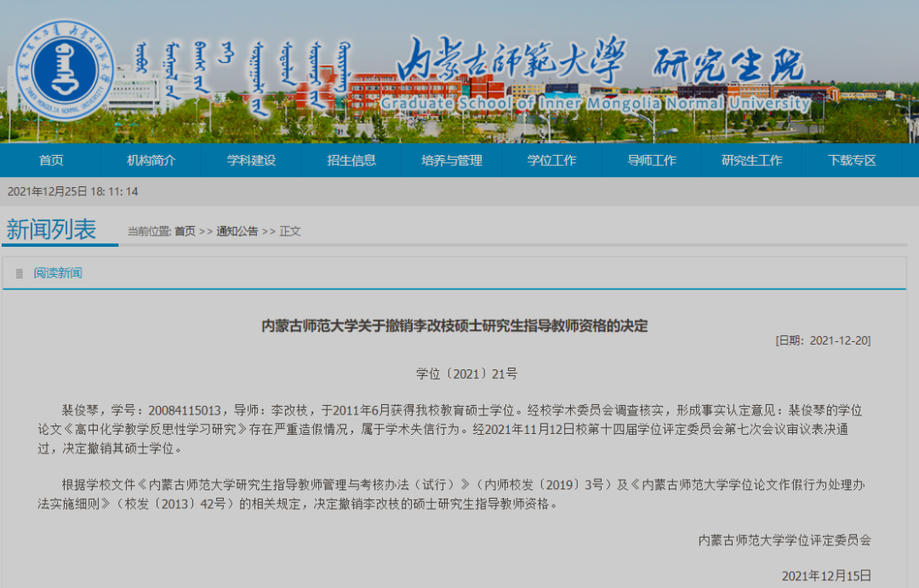Click the timestamp 2021年12月25日 18:11:14
Screen dimensions: 919x588
tap(72, 191)
